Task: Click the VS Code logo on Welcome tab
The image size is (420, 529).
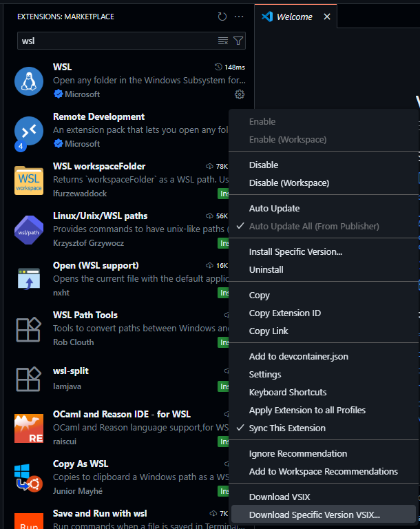Action: [267, 17]
